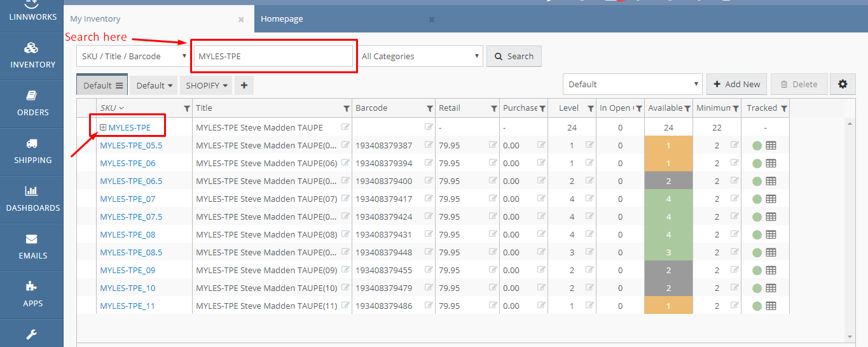
Task: Toggle tracked status for MYLES-TPE_11
Action: (757, 306)
